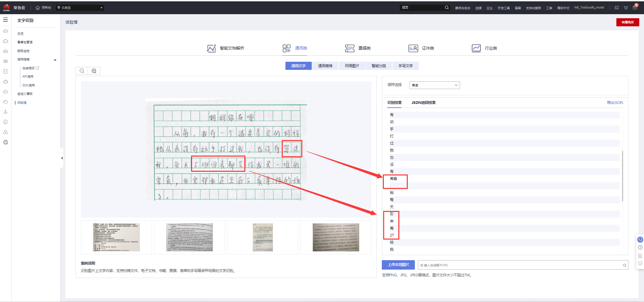
Task: Click the globe icon in left rail
Action: [5, 142]
